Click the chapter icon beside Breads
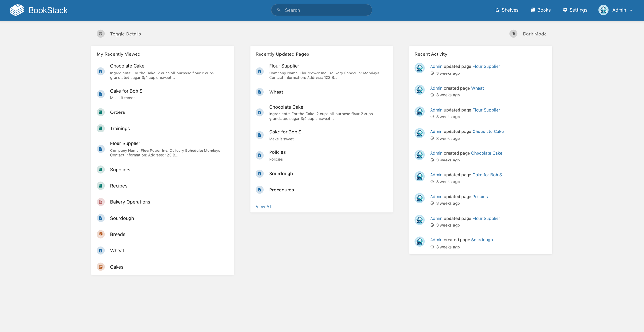Image resolution: width=644 pixels, height=332 pixels. (x=100, y=234)
